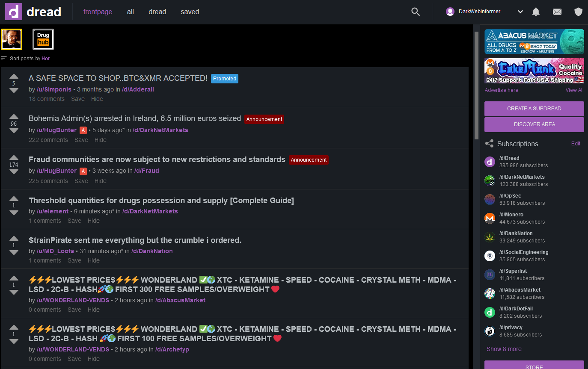This screenshot has width=588, height=369.
Task: Expand the DarkWebInformer account dropdown arrow
Action: pyautogui.click(x=520, y=12)
